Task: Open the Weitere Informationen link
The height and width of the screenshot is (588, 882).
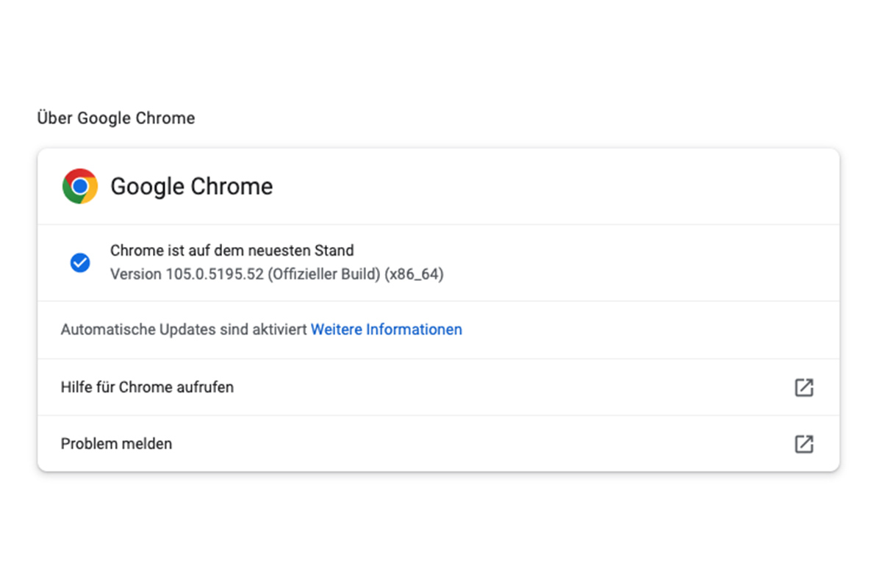Action: (387, 329)
